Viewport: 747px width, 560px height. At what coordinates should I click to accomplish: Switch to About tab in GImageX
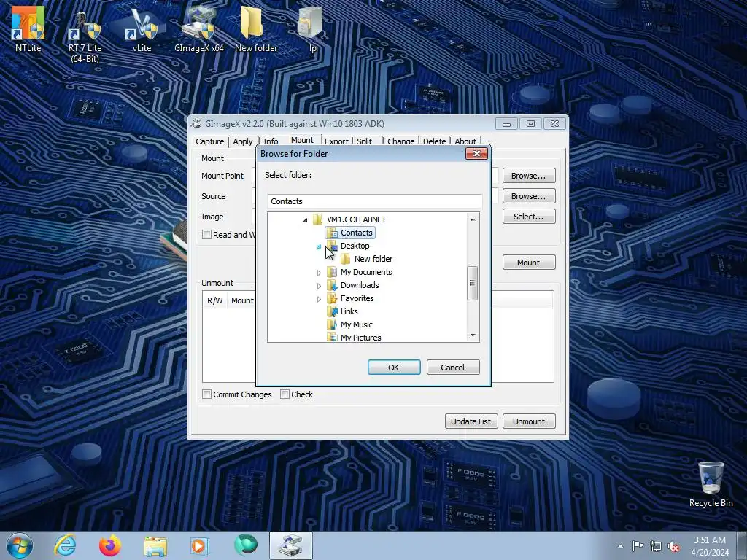coord(465,141)
